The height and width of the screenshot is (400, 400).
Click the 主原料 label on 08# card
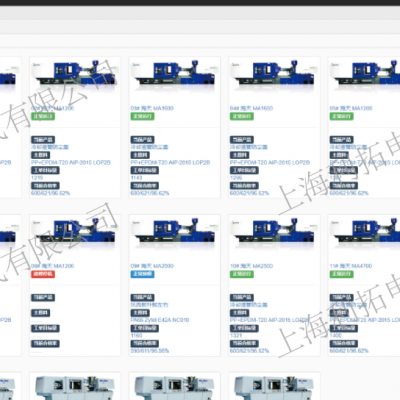pos(41,313)
